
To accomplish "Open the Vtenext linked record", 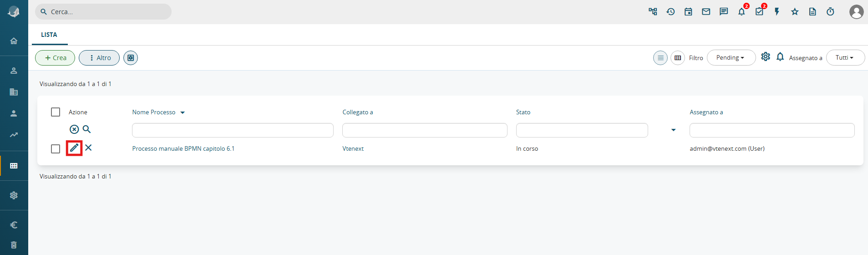I will coord(353,148).
